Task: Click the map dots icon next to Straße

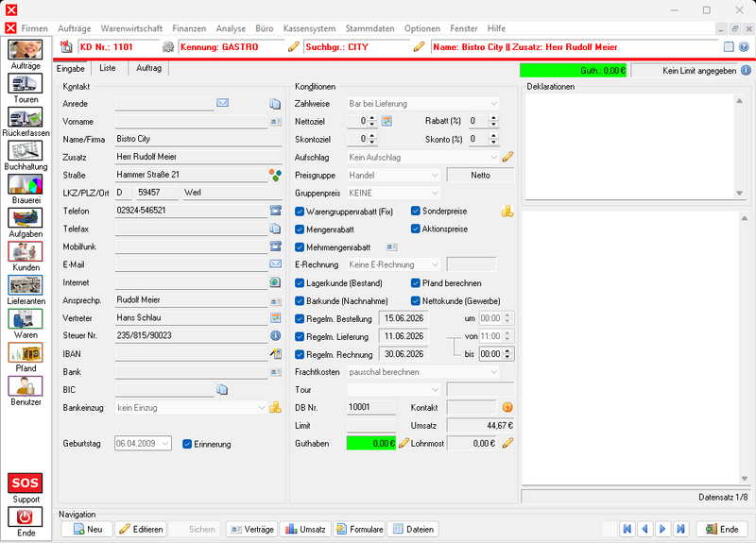Action: pyautogui.click(x=275, y=175)
